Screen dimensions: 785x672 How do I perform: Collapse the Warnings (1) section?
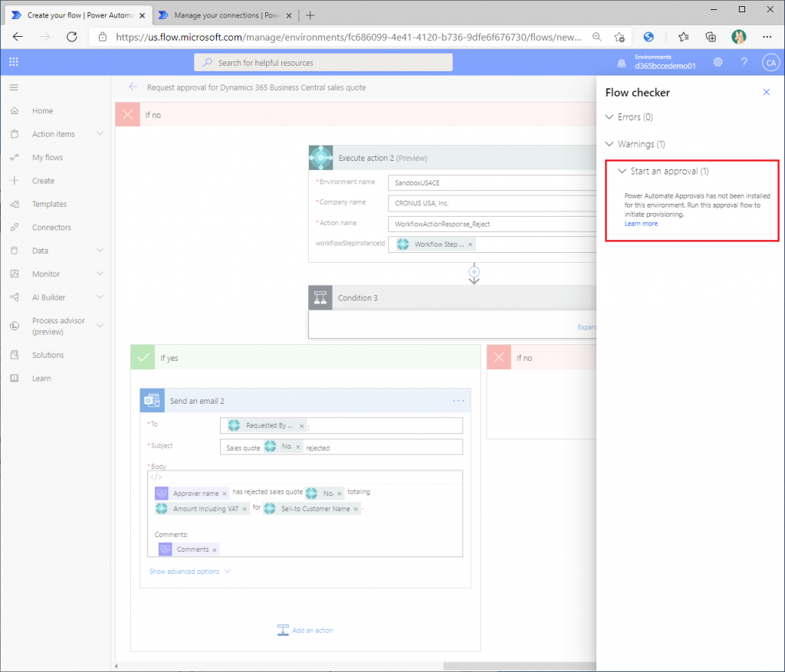609,144
